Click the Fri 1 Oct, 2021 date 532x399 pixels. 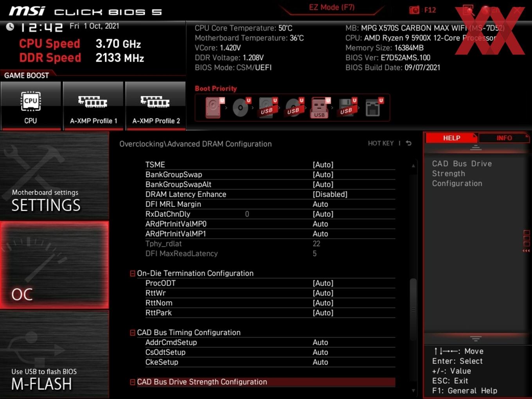[94, 26]
